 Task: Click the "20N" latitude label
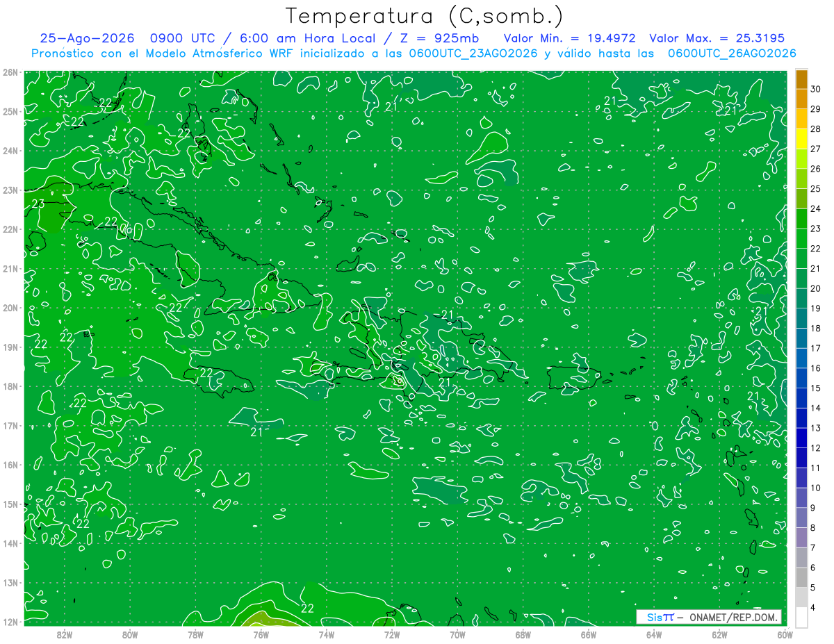10,308
